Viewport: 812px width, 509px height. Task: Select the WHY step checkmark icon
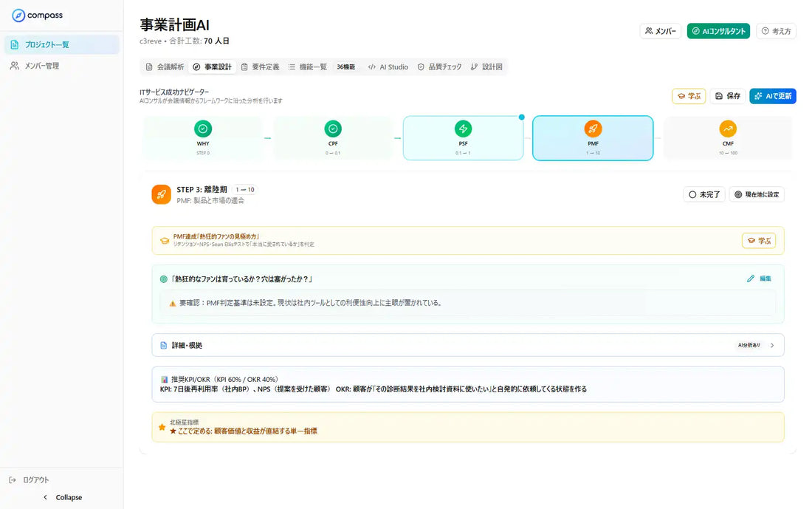click(203, 129)
